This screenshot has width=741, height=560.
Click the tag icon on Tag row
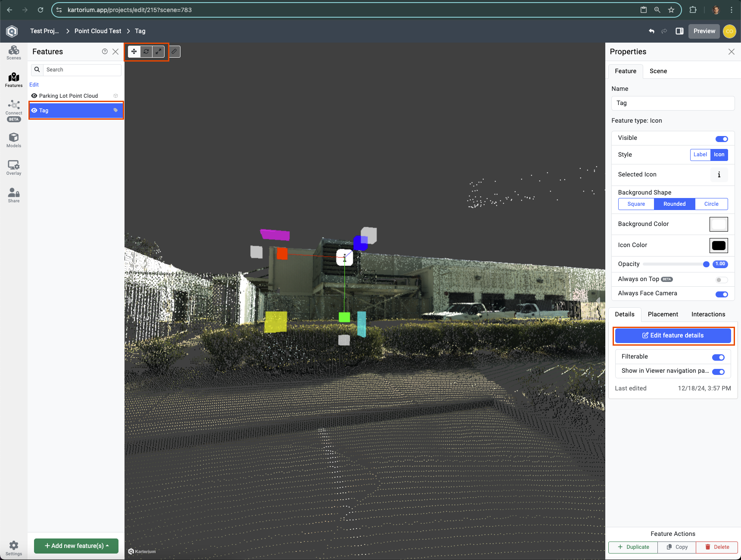115,110
